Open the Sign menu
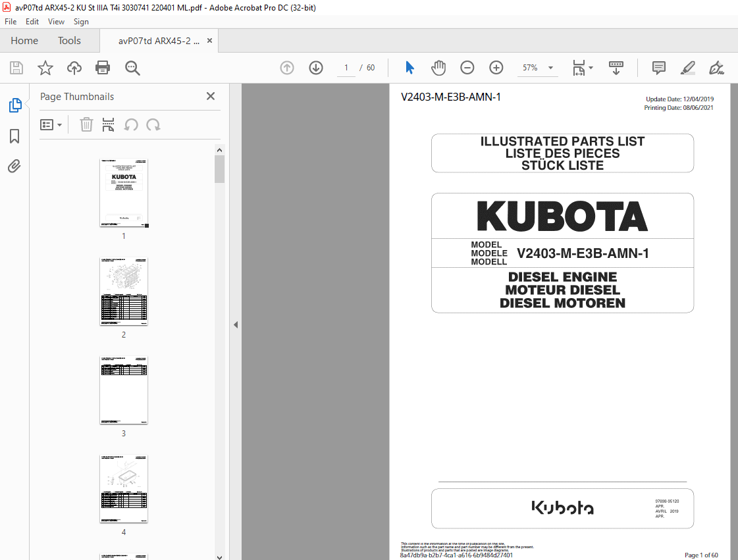738x560 pixels. pos(81,22)
